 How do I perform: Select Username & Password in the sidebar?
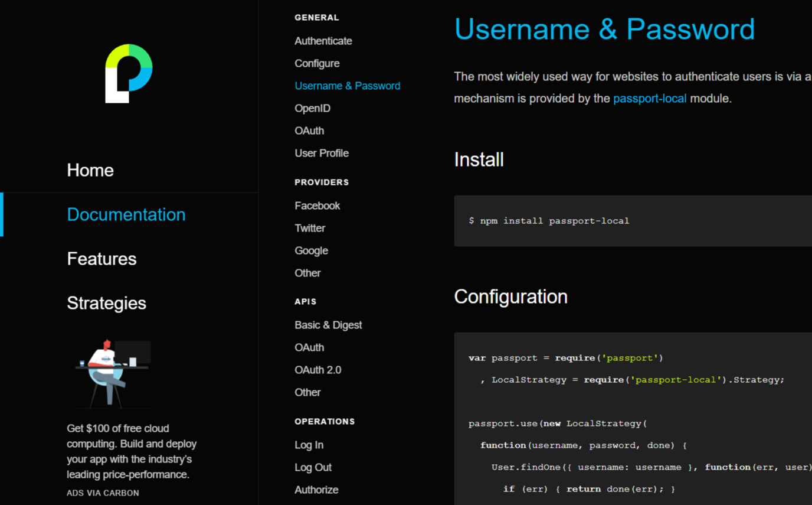click(348, 86)
